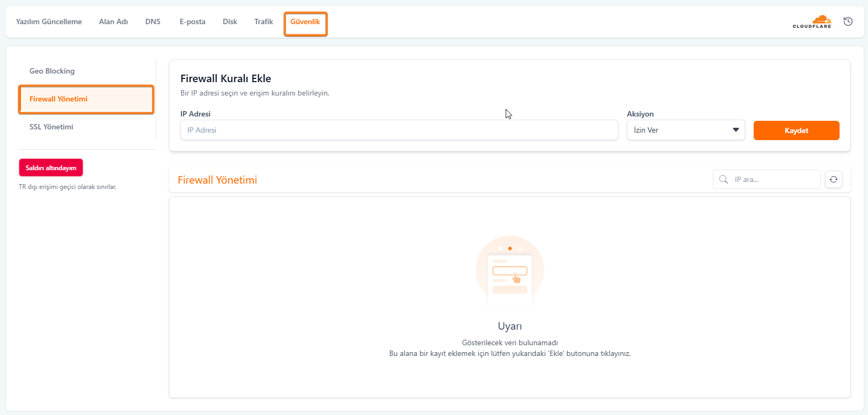Screen dimensions: 868x415
Task: Click into the 'IP ara...' search box
Action: coord(773,179)
